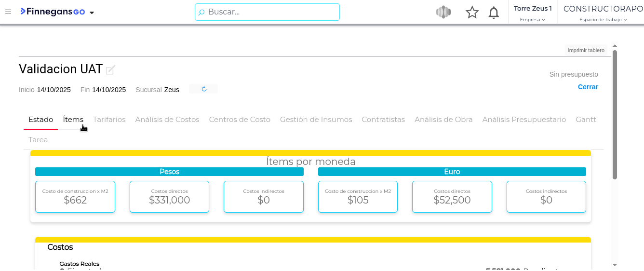Go to the Gantt tab
Image resolution: width=644 pixels, height=271 pixels.
click(586, 120)
